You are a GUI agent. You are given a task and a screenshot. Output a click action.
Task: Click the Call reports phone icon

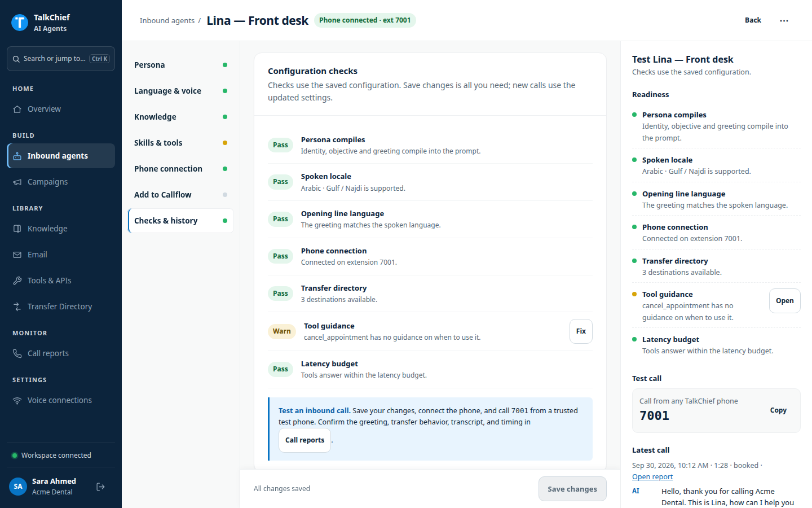[17, 353]
